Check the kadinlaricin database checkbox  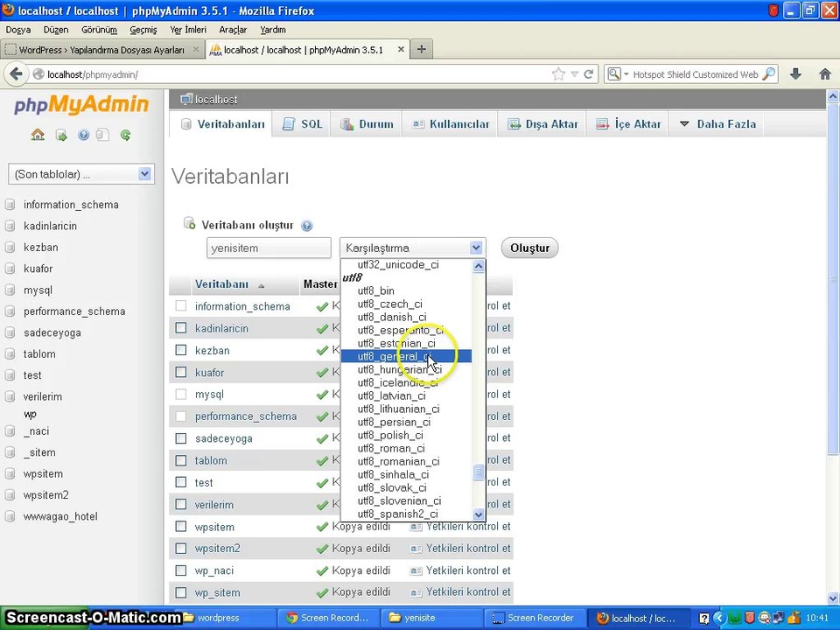pyautogui.click(x=181, y=328)
